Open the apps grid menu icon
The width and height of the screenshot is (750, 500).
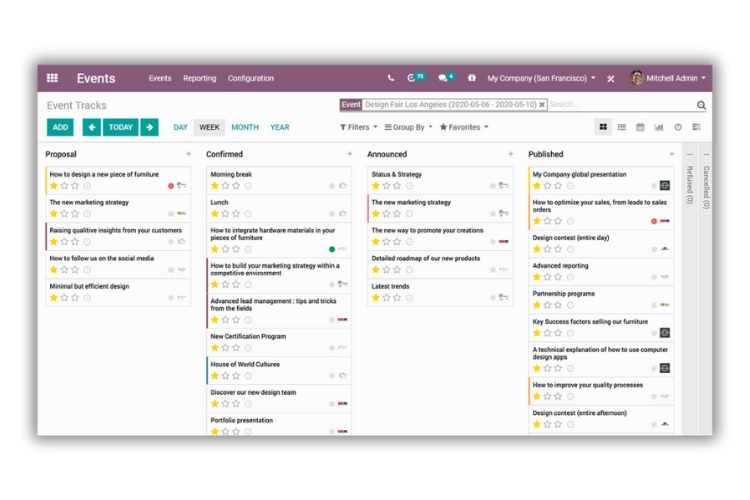point(52,78)
